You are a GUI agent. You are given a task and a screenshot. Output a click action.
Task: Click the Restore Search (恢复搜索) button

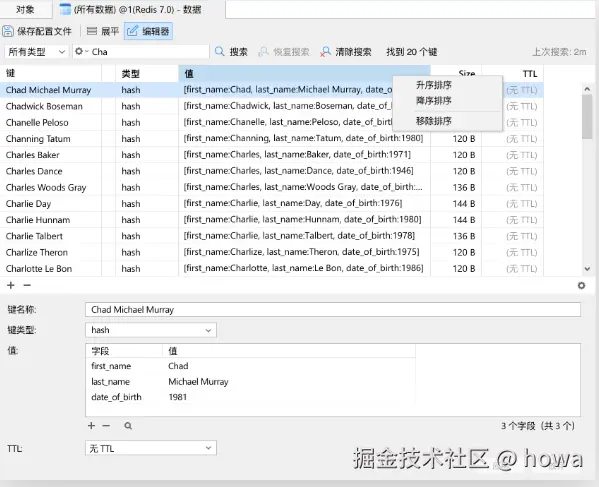tap(284, 52)
